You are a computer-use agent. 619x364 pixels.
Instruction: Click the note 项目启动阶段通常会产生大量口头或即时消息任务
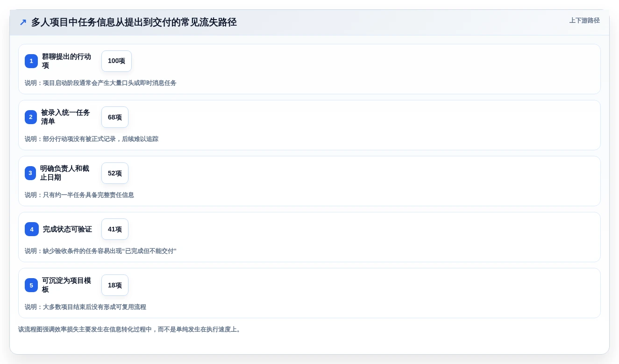[100, 83]
